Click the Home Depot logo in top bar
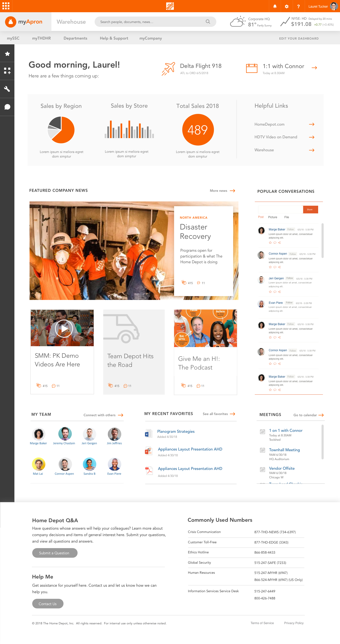Image resolution: width=340 pixels, height=644 pixels. click(170, 6)
